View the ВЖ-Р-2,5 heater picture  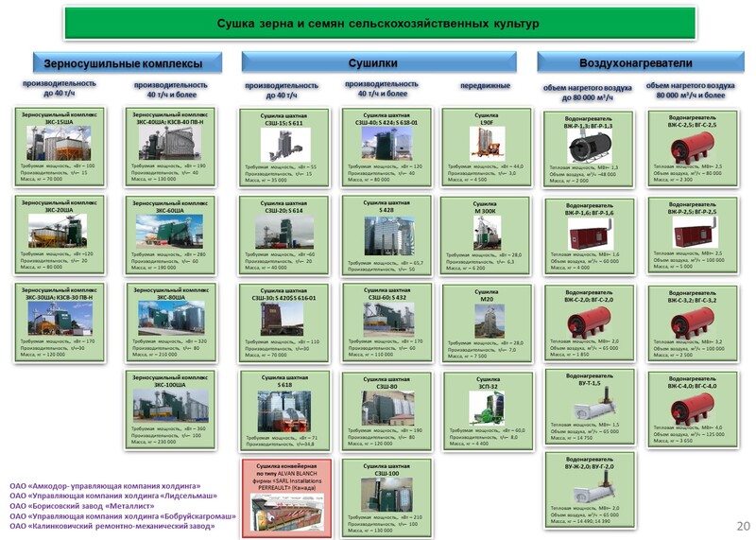tap(695, 233)
